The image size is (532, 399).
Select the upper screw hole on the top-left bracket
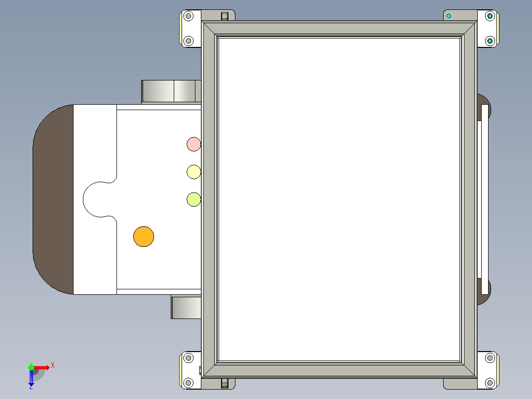(x=189, y=16)
